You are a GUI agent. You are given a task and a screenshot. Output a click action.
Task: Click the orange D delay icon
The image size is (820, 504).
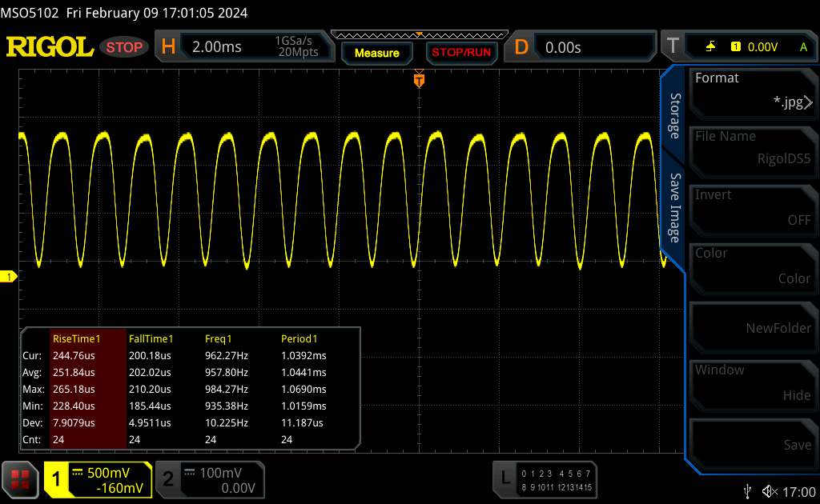click(521, 47)
